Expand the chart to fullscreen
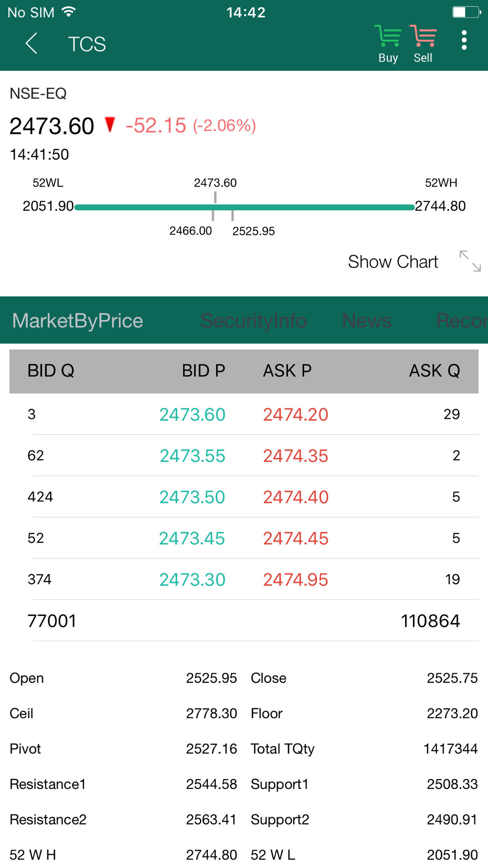This screenshot has height=868, width=488. tap(470, 261)
